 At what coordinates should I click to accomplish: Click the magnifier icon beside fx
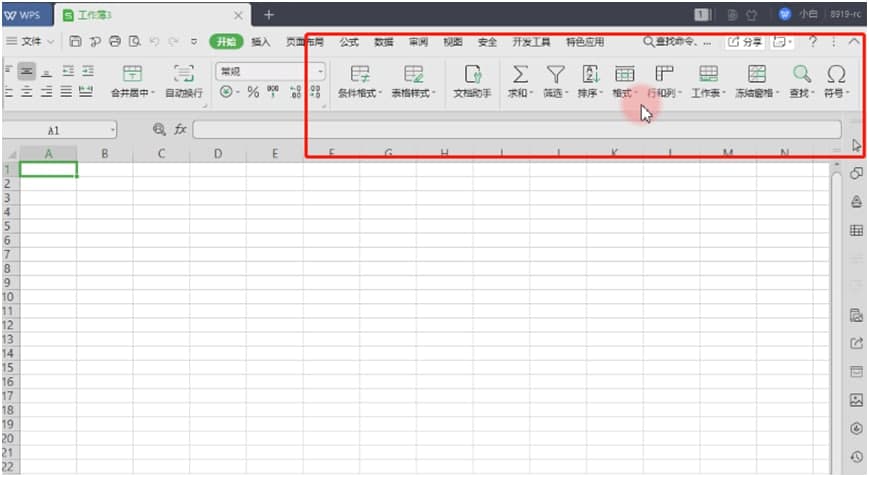(159, 130)
